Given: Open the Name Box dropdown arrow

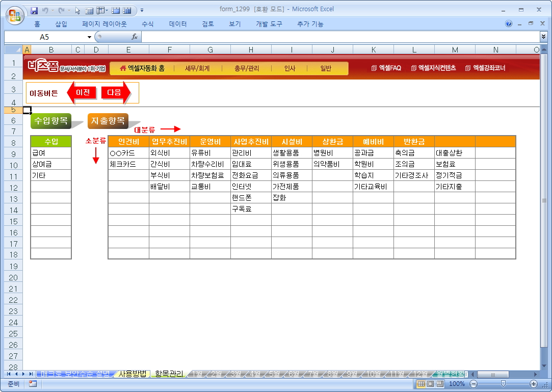Looking at the screenshot, I should (90, 37).
